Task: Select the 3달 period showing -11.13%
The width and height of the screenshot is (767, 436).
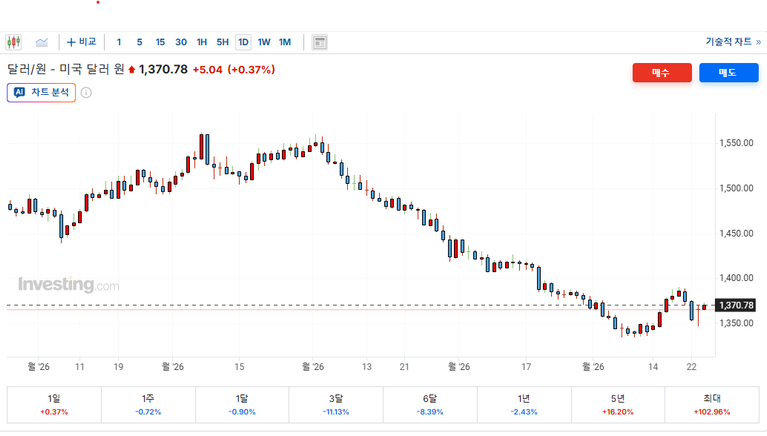Action: 336,405
